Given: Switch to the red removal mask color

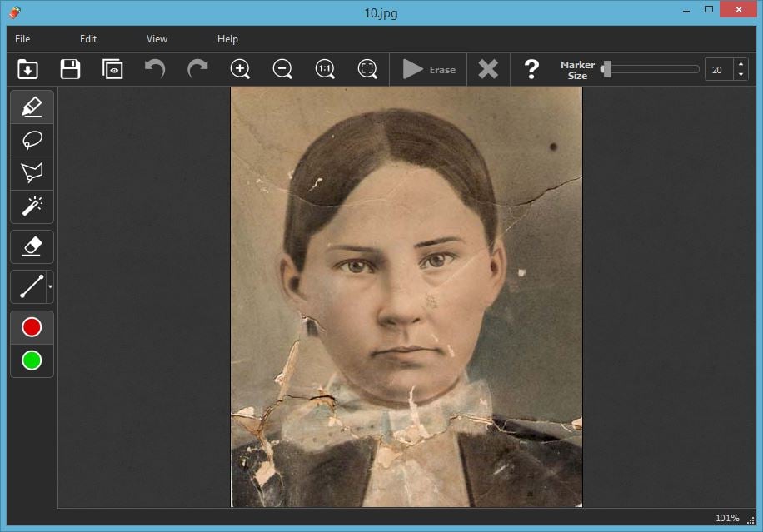Looking at the screenshot, I should (x=31, y=326).
